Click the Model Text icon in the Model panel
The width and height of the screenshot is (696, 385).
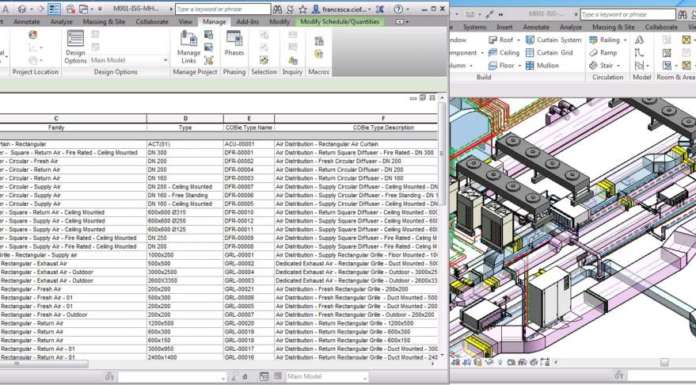(639, 40)
